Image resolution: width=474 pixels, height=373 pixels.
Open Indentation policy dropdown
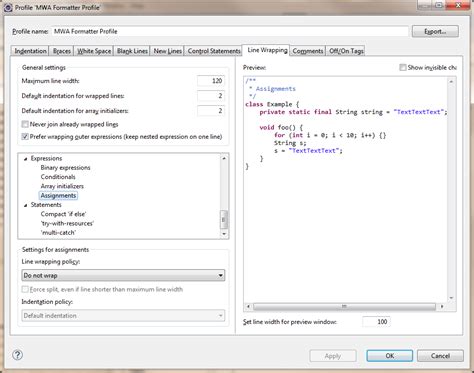coord(123,315)
